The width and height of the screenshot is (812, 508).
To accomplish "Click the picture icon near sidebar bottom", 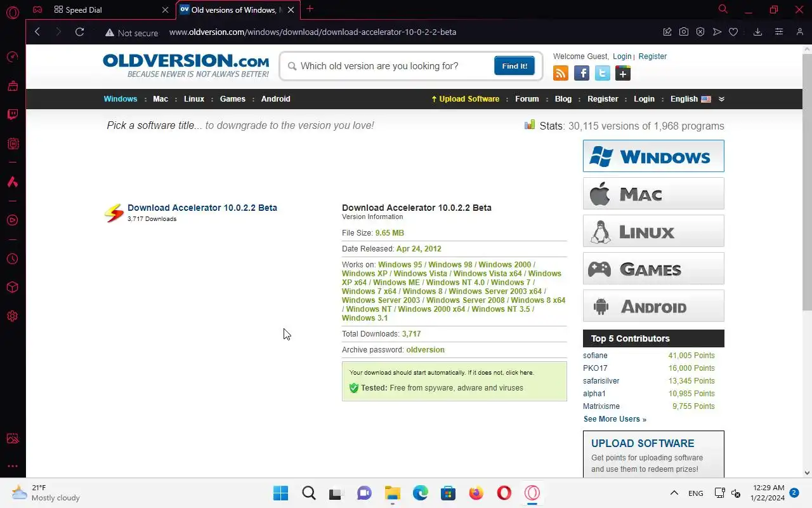I will [x=13, y=439].
